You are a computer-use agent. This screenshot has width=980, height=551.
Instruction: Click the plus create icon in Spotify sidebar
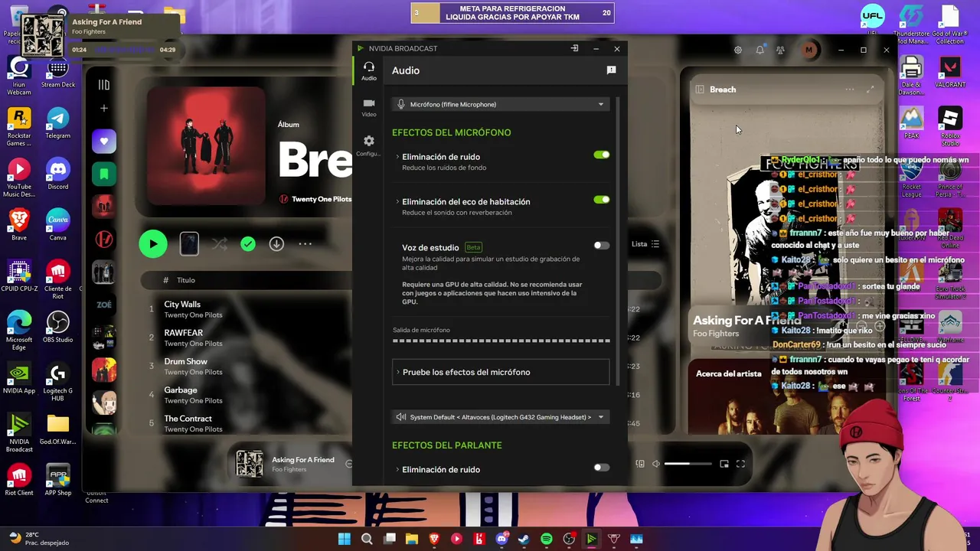104,109
